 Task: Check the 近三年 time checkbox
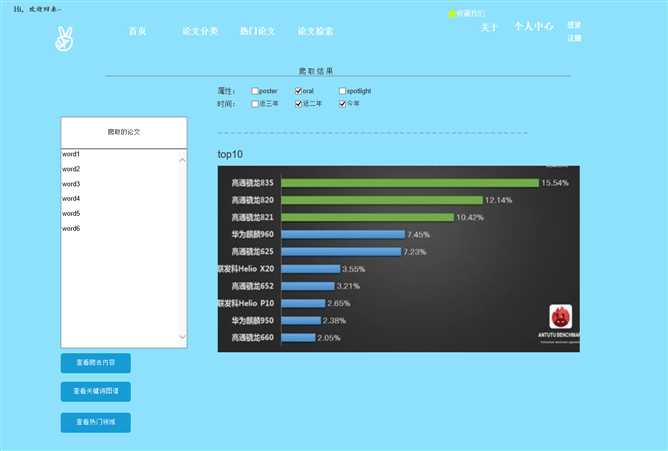pyautogui.click(x=255, y=103)
